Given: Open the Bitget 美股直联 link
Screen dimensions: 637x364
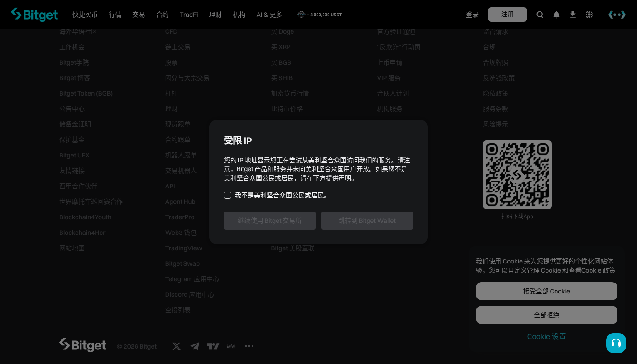Looking at the screenshot, I should [293, 248].
